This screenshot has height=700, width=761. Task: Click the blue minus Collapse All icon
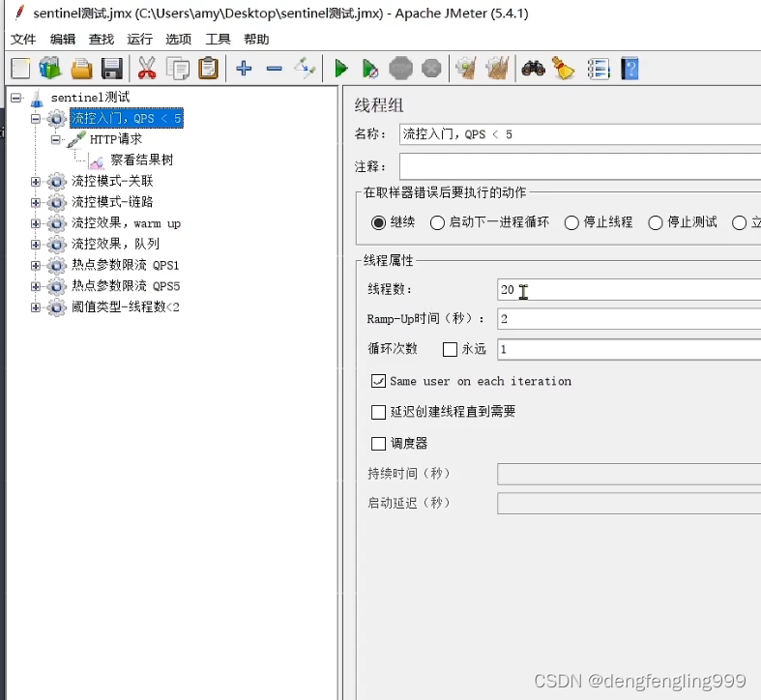point(275,69)
